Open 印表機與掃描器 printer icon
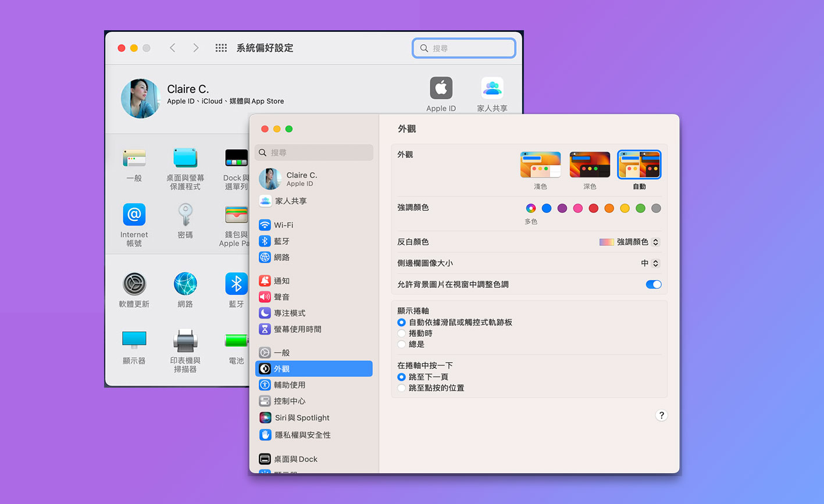 (x=185, y=341)
